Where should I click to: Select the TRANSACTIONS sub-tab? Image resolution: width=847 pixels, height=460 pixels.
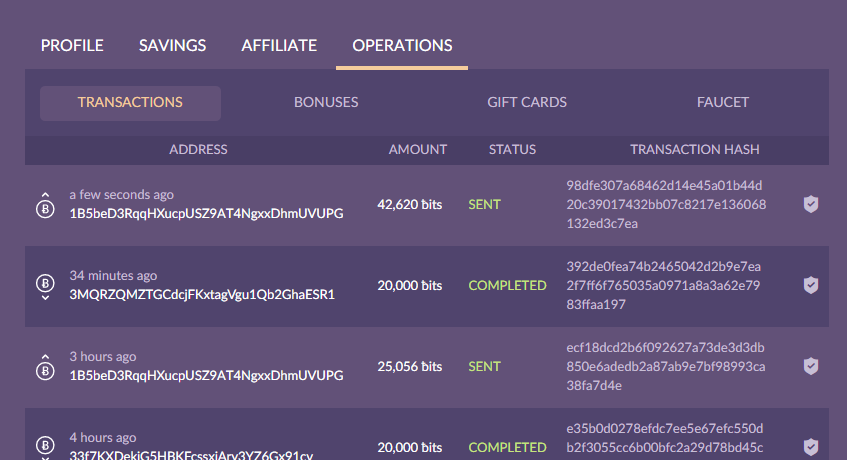pos(130,103)
